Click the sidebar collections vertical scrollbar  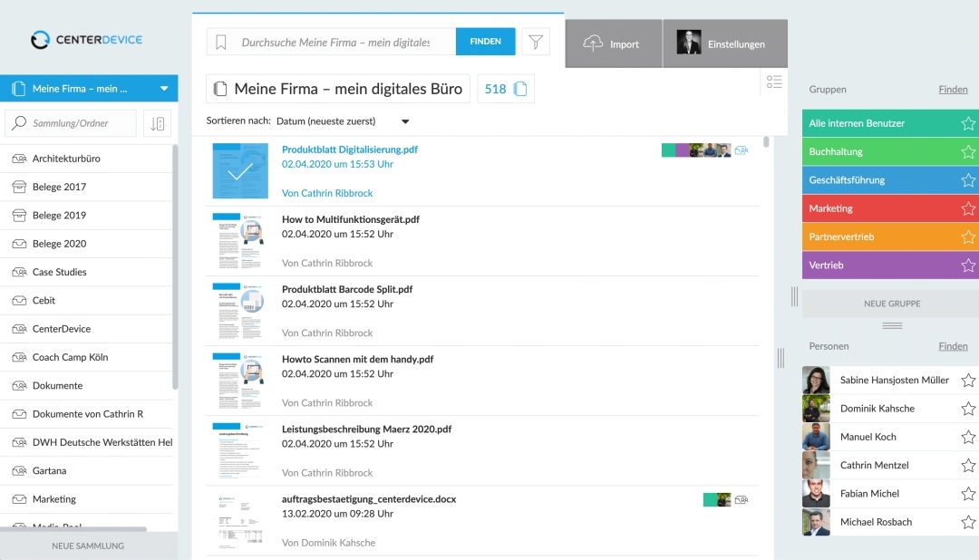176,267
